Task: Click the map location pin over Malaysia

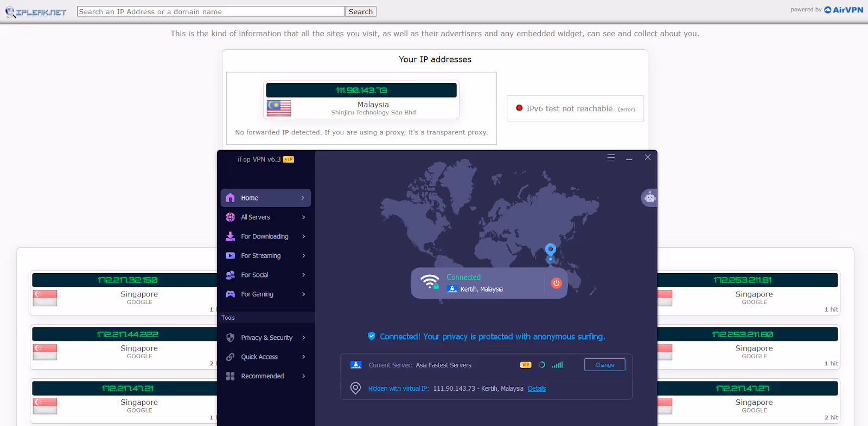Action: (x=550, y=250)
